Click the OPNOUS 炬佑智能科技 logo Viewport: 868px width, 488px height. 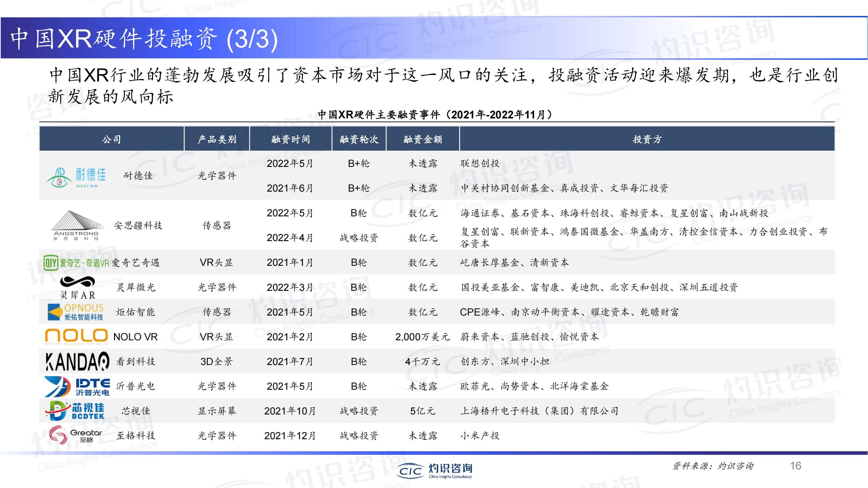click(x=76, y=312)
